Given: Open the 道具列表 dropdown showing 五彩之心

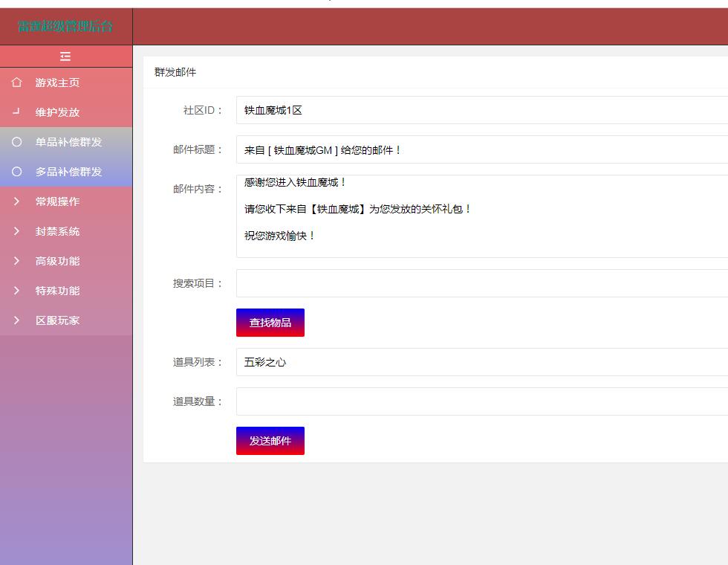Looking at the screenshot, I should pos(481,362).
